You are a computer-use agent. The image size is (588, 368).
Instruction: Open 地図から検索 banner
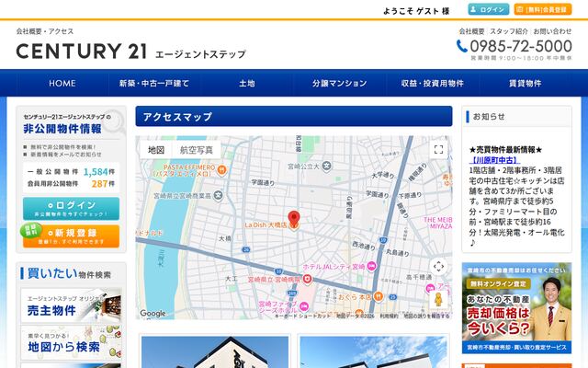coord(72,342)
